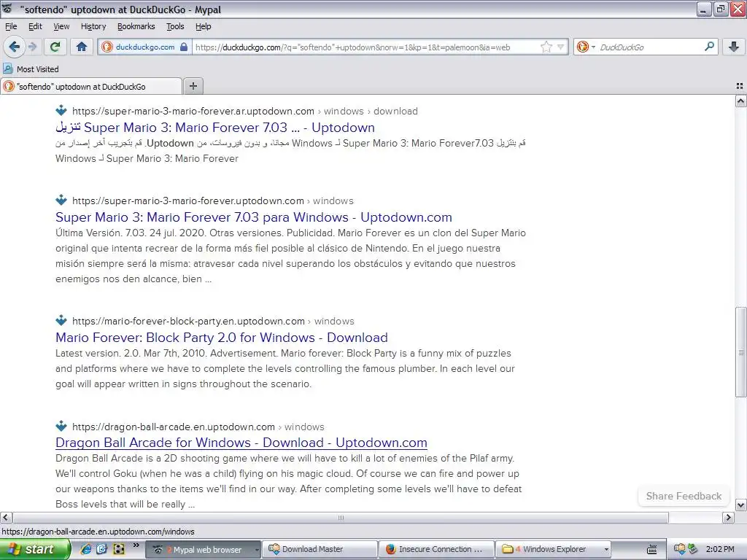
Task: Open the Windows Start button
Action: click(x=34, y=549)
